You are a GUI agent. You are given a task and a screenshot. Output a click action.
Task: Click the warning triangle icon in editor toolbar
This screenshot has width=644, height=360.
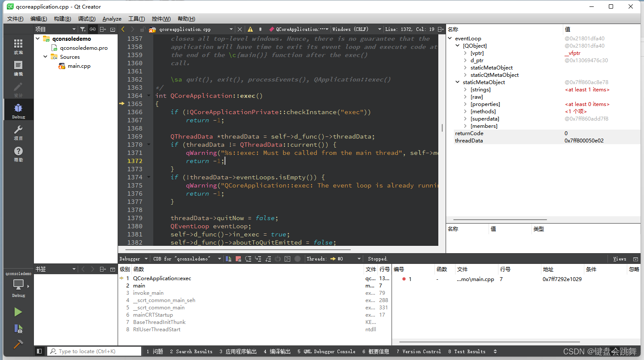[250, 29]
